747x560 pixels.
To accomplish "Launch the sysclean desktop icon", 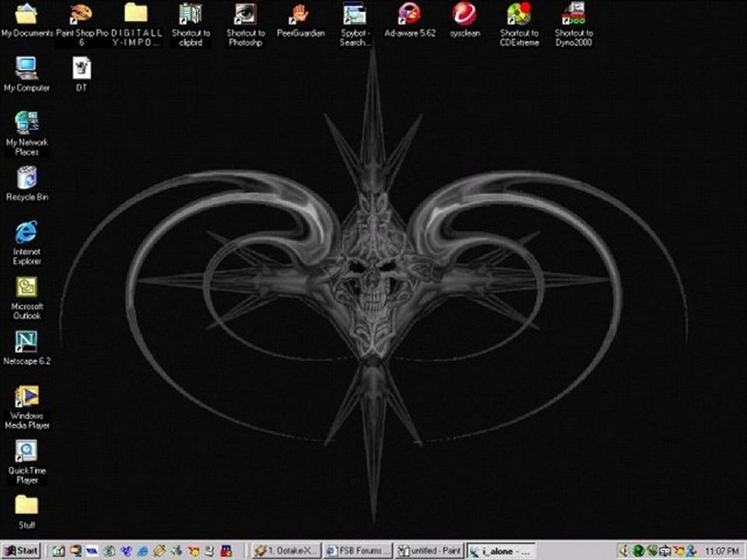I will click(x=465, y=20).
